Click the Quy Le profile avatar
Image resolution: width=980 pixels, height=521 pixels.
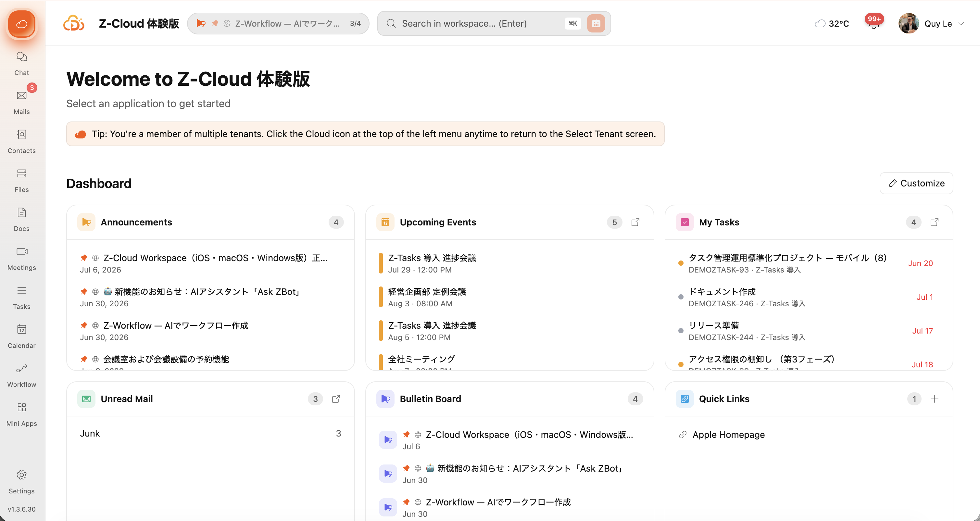click(x=909, y=24)
